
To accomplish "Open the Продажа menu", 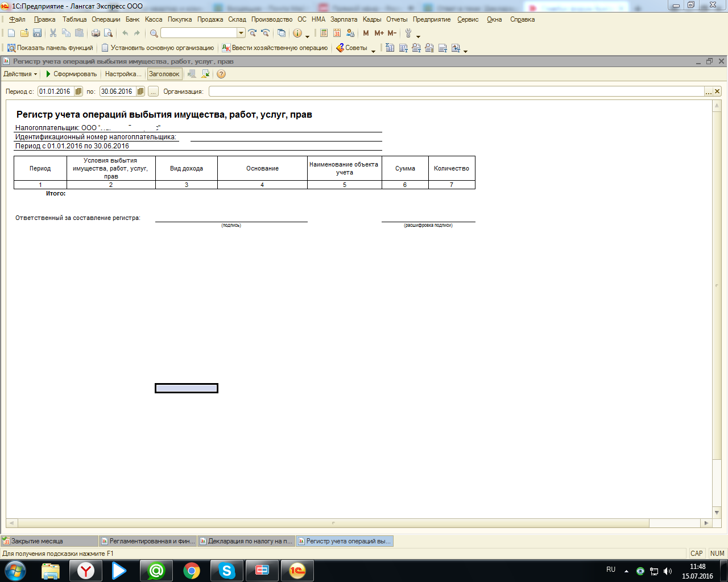I will tap(210, 19).
